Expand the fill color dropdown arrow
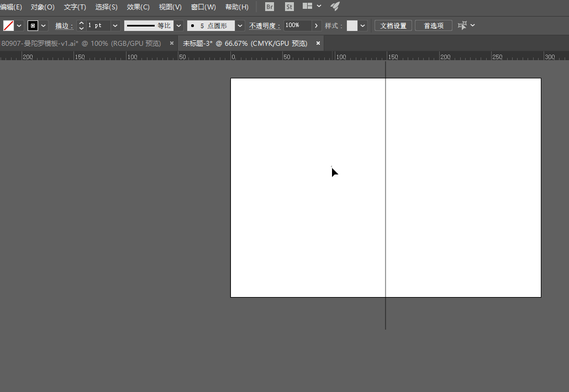Screen dimensions: 569x392 coord(19,26)
